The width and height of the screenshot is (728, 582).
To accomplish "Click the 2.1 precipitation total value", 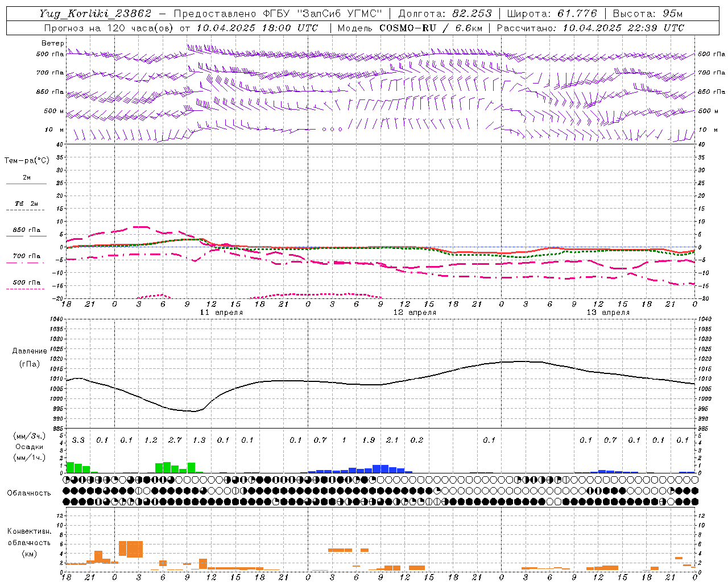I will (392, 440).
